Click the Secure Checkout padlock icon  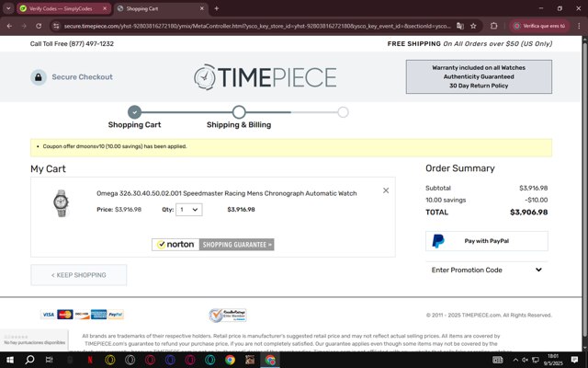[x=39, y=77]
